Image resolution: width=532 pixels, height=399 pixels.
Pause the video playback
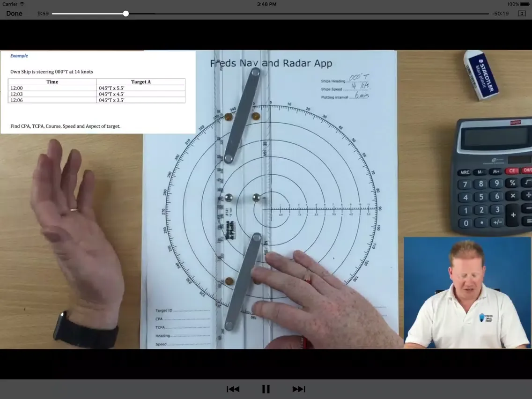click(x=266, y=389)
